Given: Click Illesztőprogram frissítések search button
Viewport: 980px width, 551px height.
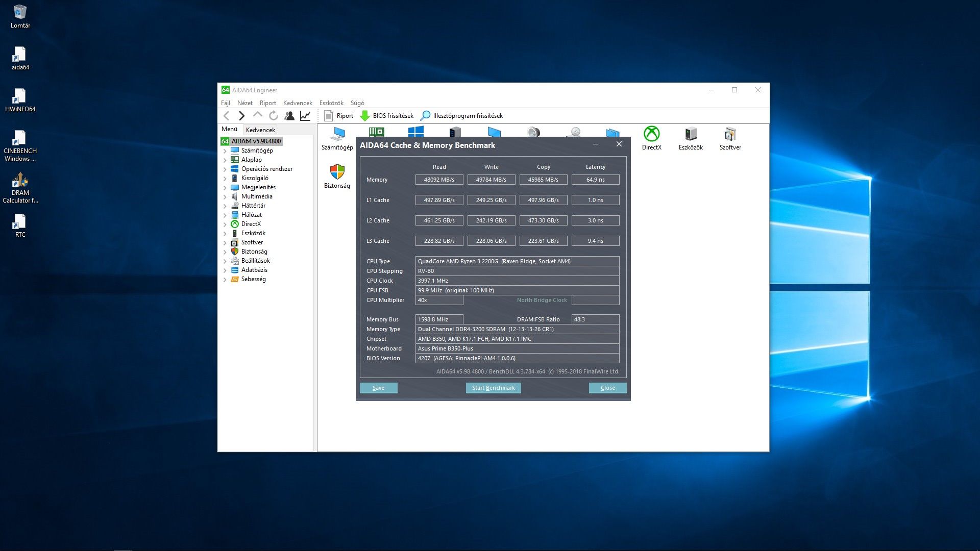Looking at the screenshot, I should (461, 116).
